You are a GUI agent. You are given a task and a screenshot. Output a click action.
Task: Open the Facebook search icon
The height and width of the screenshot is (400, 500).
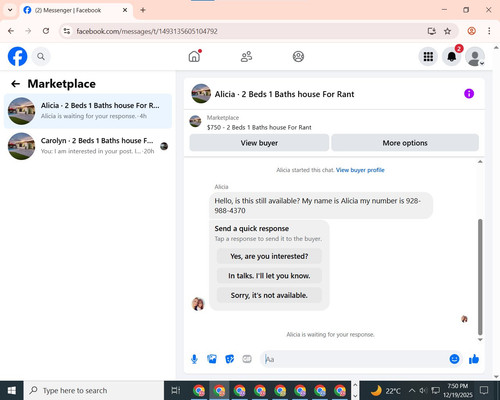pos(41,57)
